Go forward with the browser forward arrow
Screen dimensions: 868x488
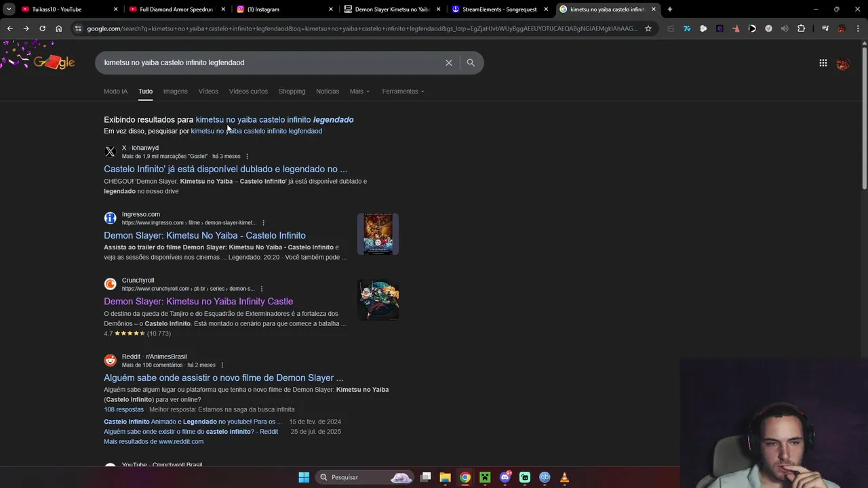coord(26,28)
